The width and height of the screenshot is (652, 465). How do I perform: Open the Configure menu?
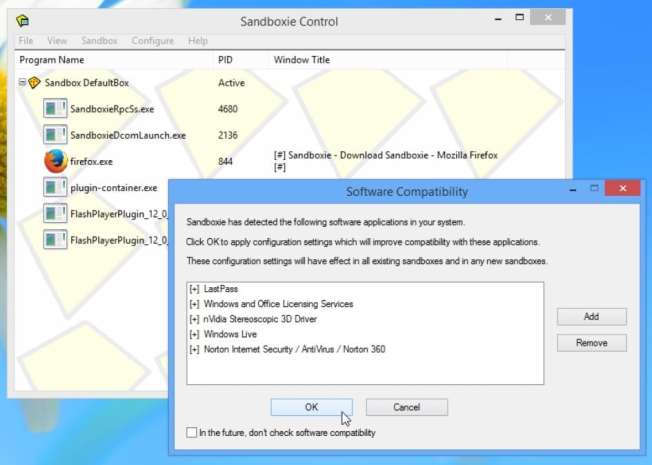pyautogui.click(x=153, y=41)
